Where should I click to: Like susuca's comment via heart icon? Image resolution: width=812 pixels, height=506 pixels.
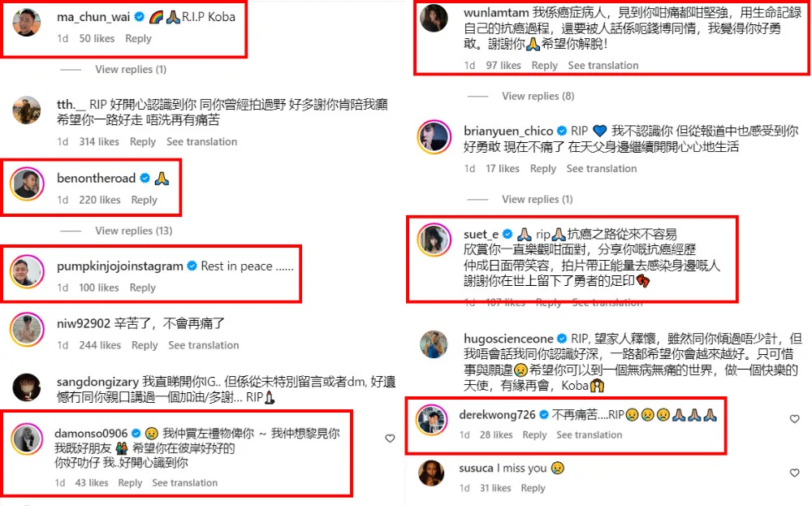794,473
